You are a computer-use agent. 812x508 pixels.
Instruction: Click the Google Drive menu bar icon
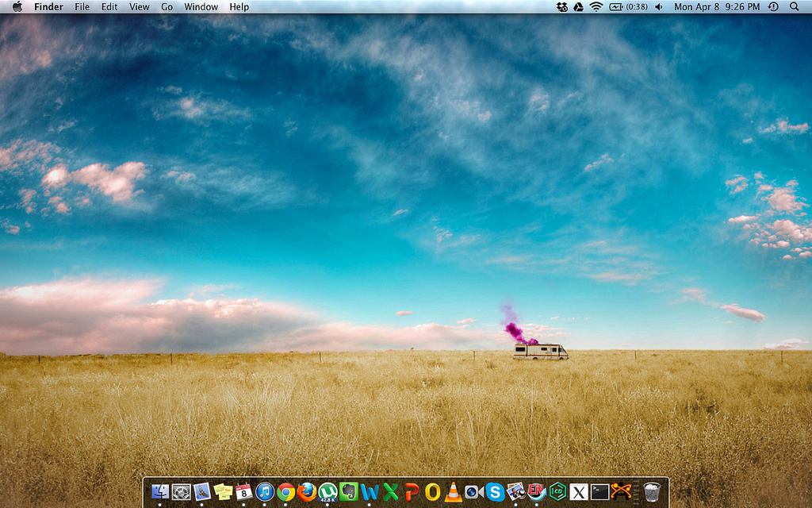coord(578,6)
